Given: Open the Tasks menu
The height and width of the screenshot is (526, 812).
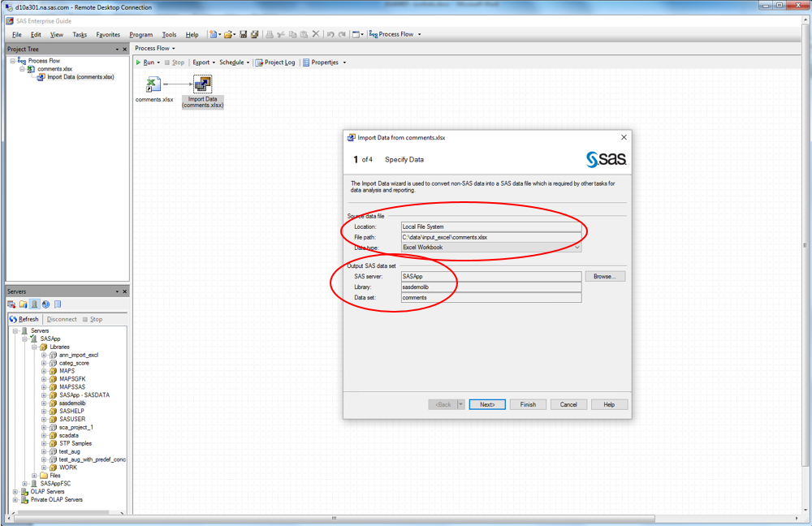Looking at the screenshot, I should 80,35.
